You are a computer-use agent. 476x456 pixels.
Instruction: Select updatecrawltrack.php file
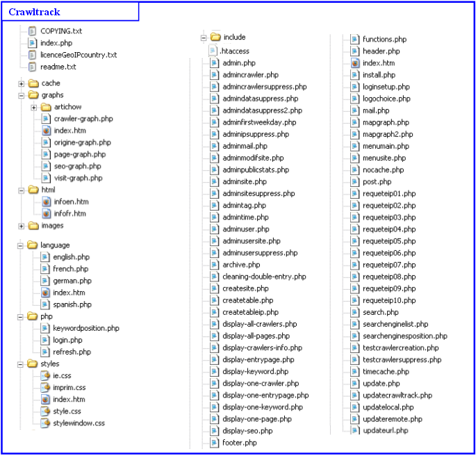click(x=397, y=396)
